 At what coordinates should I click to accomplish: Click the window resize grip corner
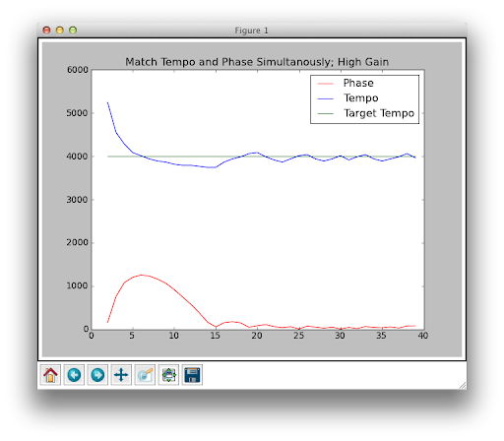463,386
